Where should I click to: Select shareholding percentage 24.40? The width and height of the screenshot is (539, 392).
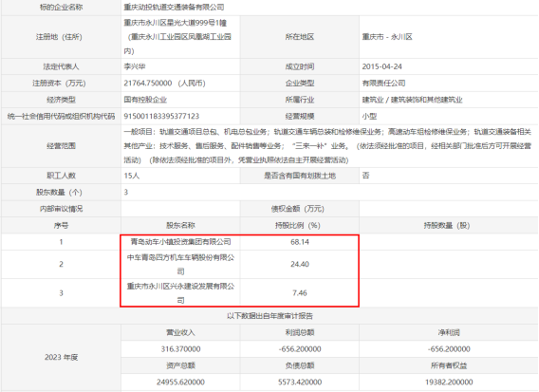[x=300, y=264]
